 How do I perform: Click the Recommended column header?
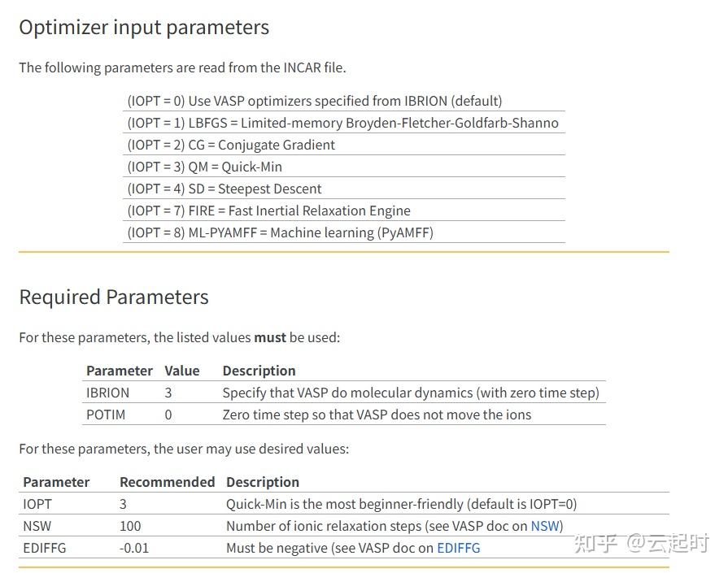[x=167, y=482]
